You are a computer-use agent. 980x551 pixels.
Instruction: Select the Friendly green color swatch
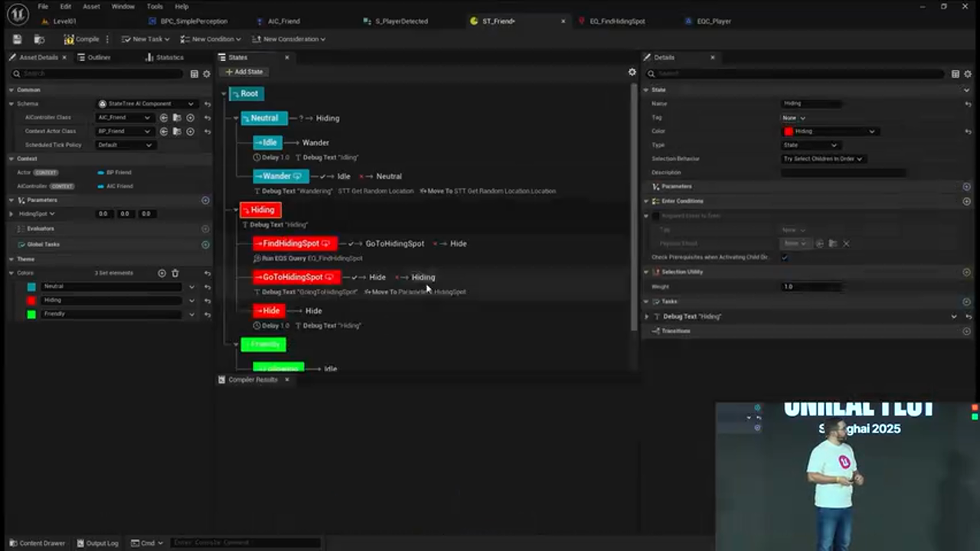point(31,314)
